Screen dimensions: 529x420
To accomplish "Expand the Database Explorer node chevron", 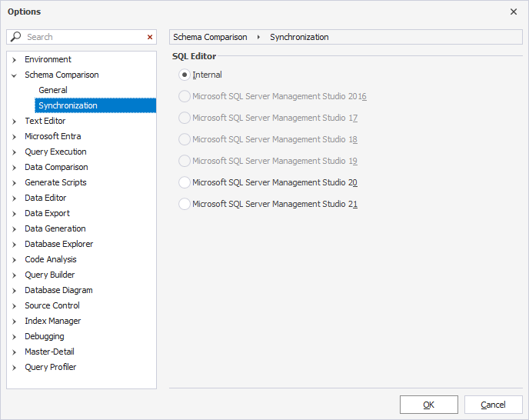I will (14, 245).
